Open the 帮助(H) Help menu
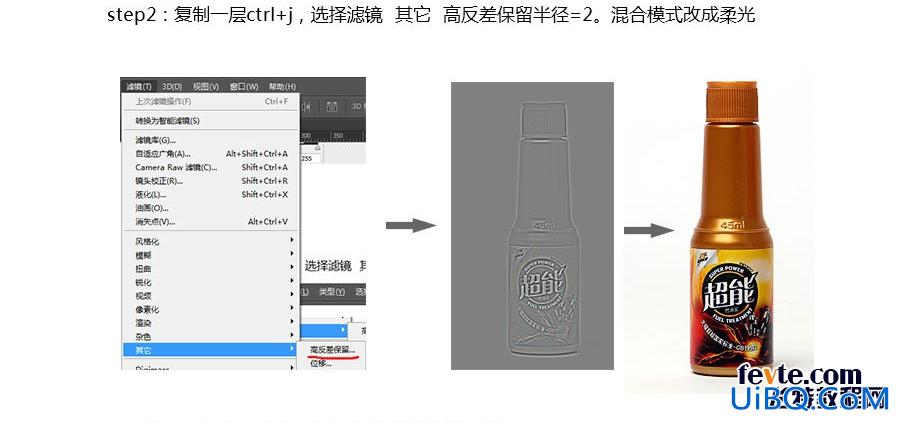Viewport: 900px width, 423px height. 282,87
